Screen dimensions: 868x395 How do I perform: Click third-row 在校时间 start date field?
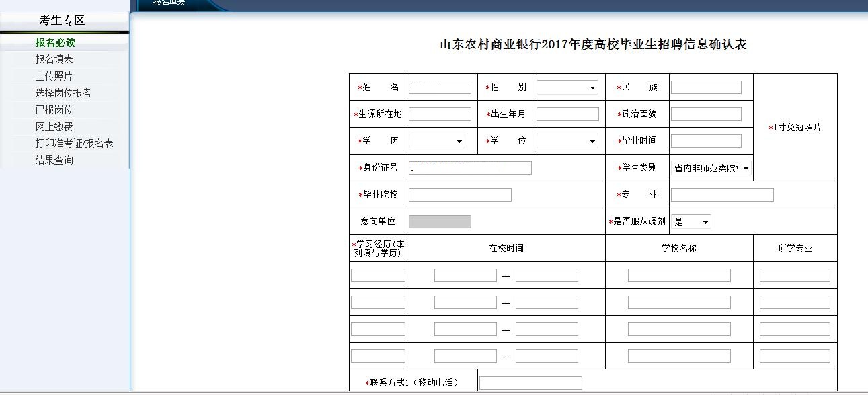(465, 329)
